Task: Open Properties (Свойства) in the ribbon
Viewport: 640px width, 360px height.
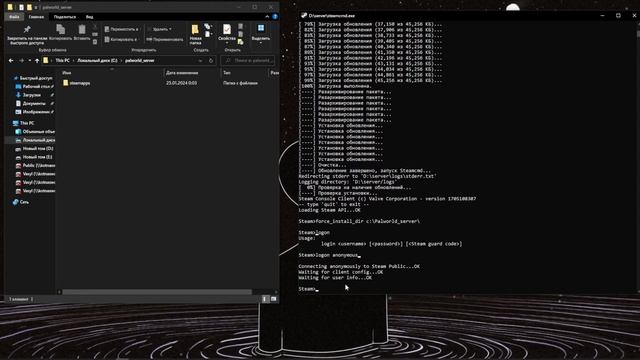Action: point(227,33)
